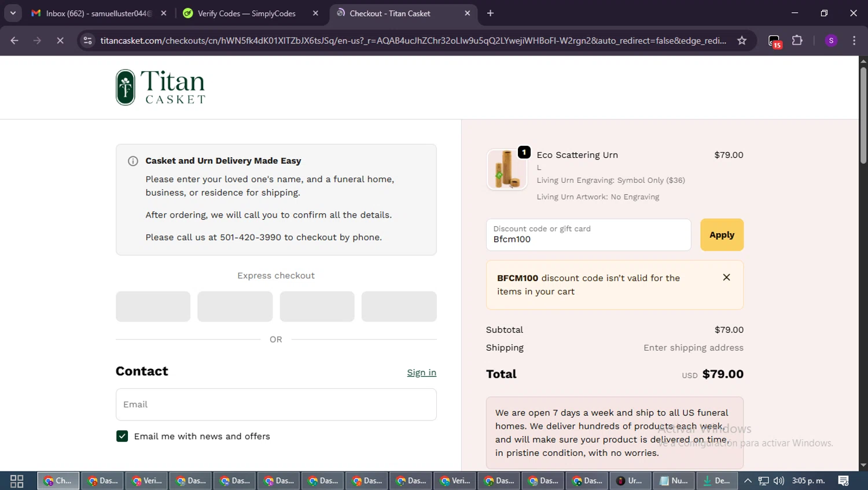Open the volume control in system tray
Viewport: 868px width, 490px height.
tap(779, 481)
